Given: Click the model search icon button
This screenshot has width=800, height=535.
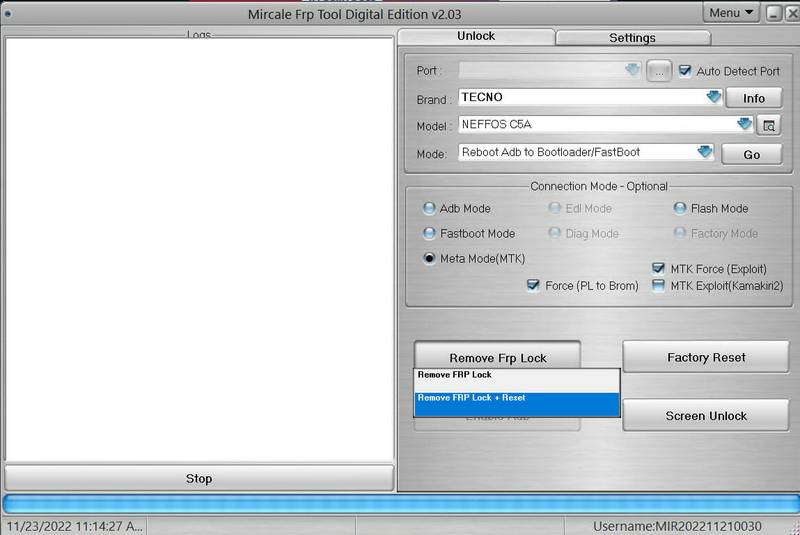Looking at the screenshot, I should pos(769,125).
